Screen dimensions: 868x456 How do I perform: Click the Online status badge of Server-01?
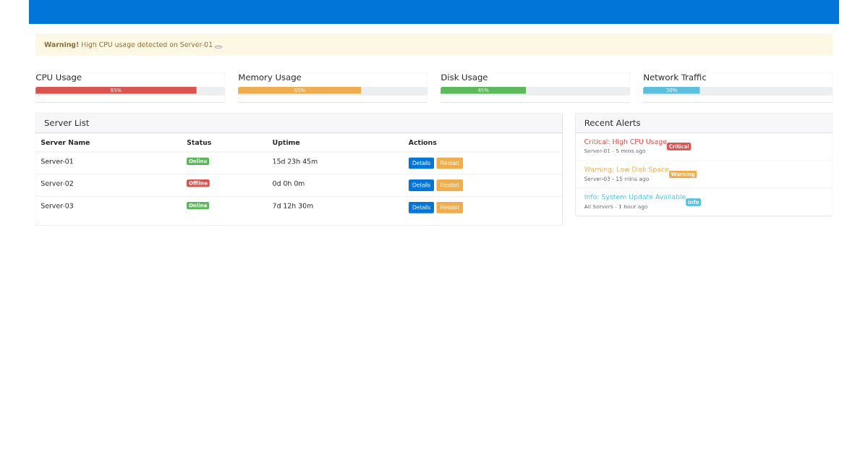(x=197, y=161)
